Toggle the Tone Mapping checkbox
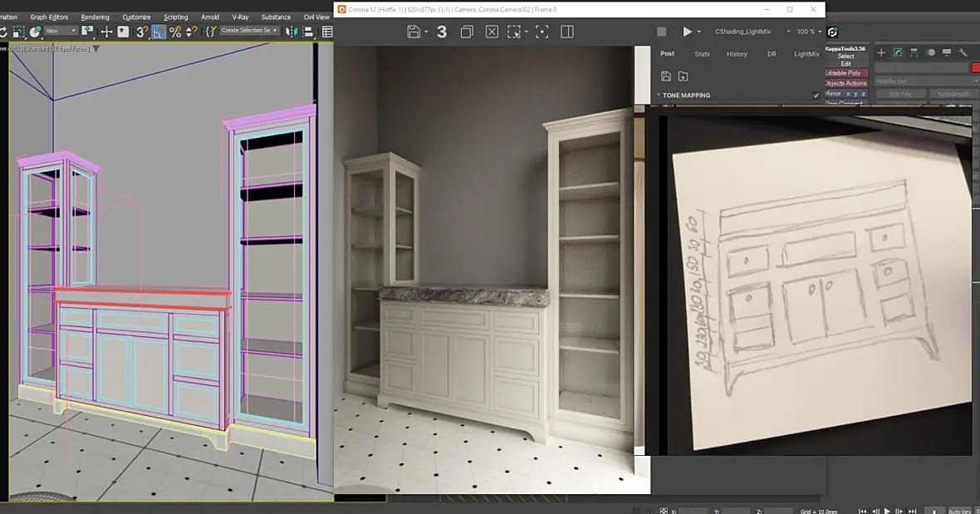 tap(816, 95)
